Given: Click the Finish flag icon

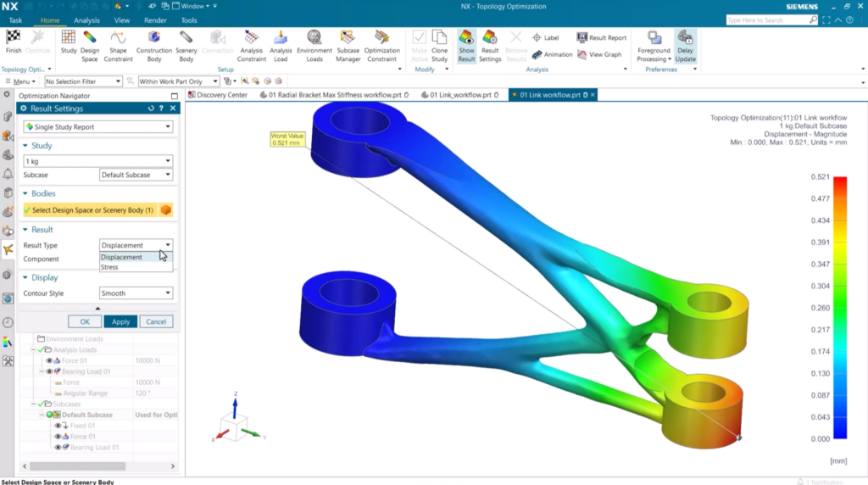Looking at the screenshot, I should tap(14, 38).
